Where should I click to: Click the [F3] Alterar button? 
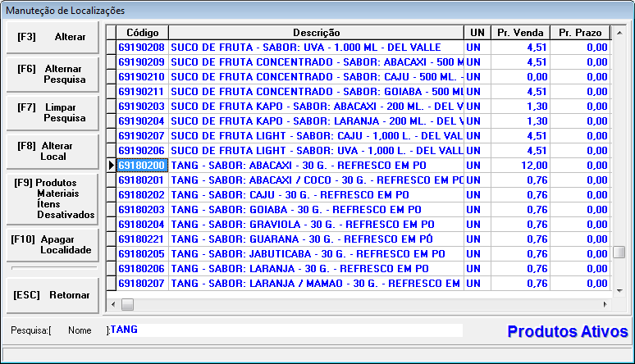(53, 38)
